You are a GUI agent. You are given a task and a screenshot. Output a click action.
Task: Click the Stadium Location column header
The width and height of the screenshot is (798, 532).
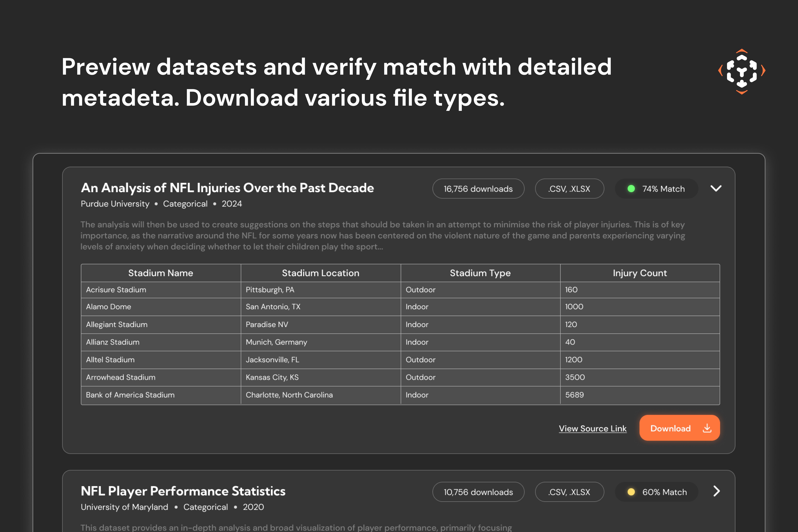pos(320,273)
